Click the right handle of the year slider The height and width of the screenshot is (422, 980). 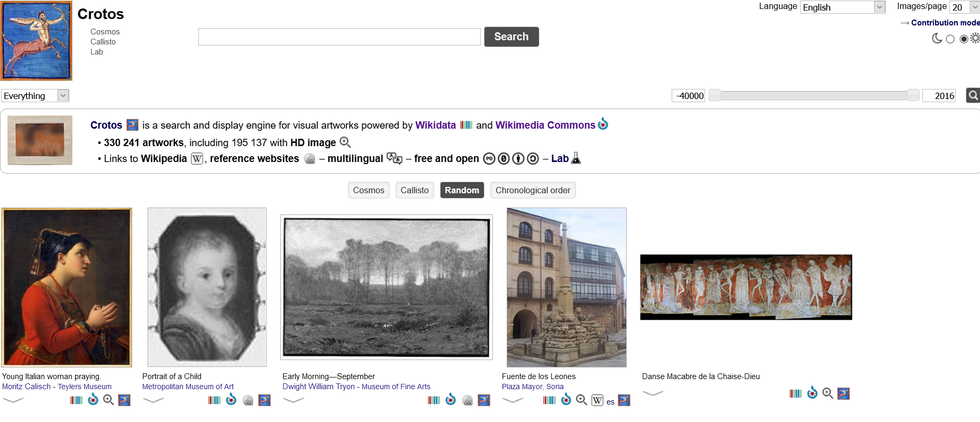(x=913, y=95)
